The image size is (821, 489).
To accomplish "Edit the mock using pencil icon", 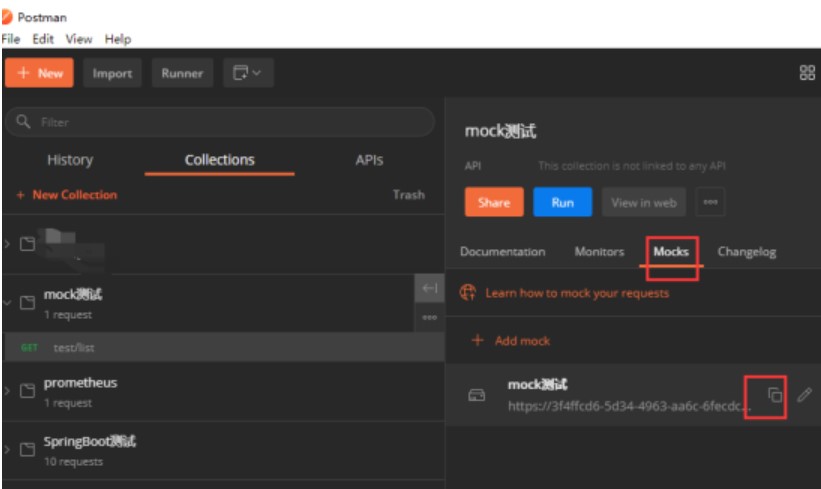I will point(804,395).
